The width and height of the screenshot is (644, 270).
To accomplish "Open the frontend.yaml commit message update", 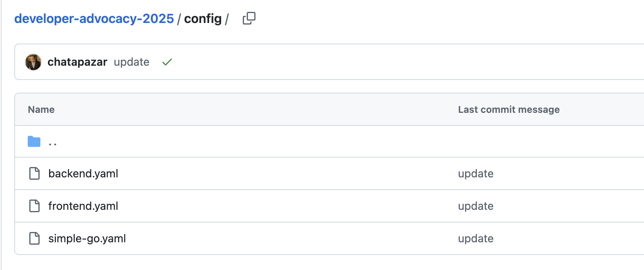I will (x=476, y=206).
